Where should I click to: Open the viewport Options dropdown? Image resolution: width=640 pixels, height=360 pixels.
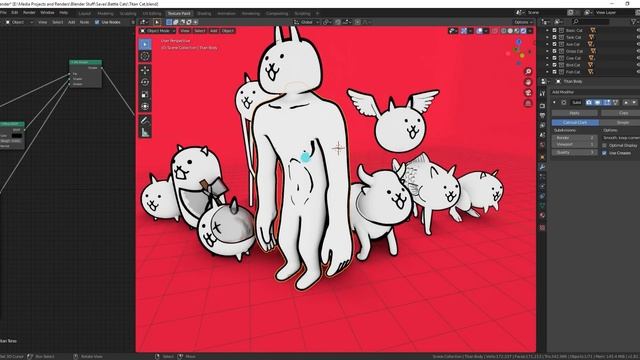point(523,22)
